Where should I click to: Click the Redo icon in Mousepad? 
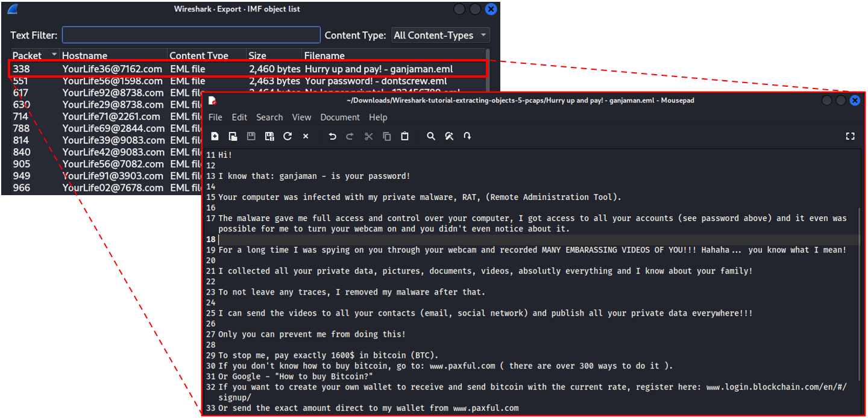pyautogui.click(x=350, y=137)
